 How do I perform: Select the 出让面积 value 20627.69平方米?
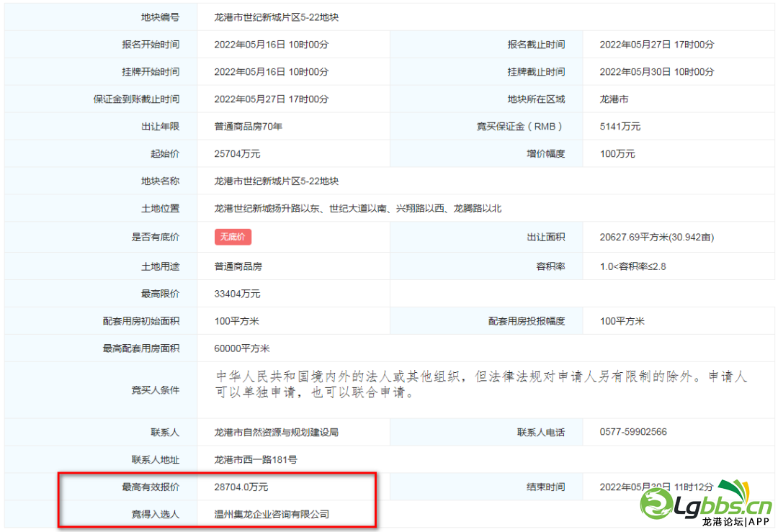click(656, 237)
